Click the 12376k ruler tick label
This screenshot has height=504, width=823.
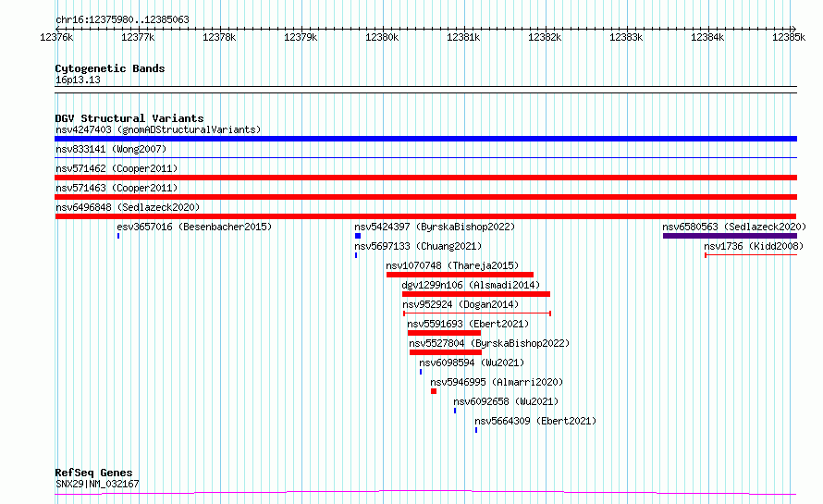coord(56,37)
